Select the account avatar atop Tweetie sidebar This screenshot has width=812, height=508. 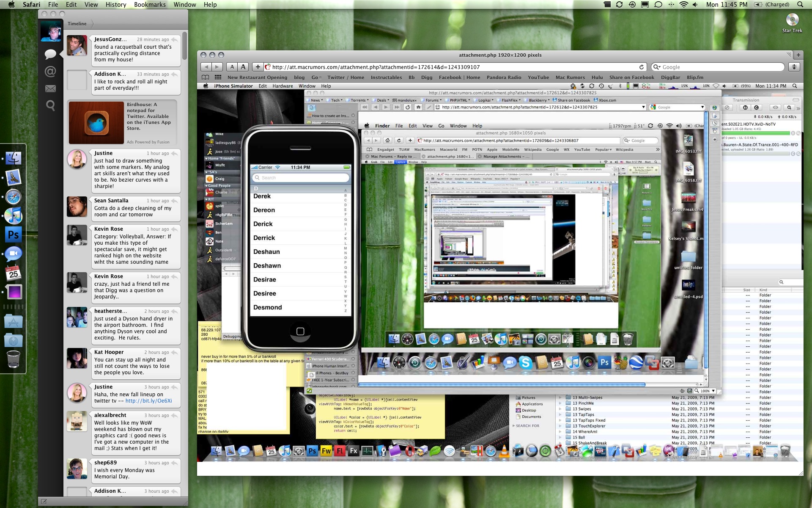coord(51,31)
